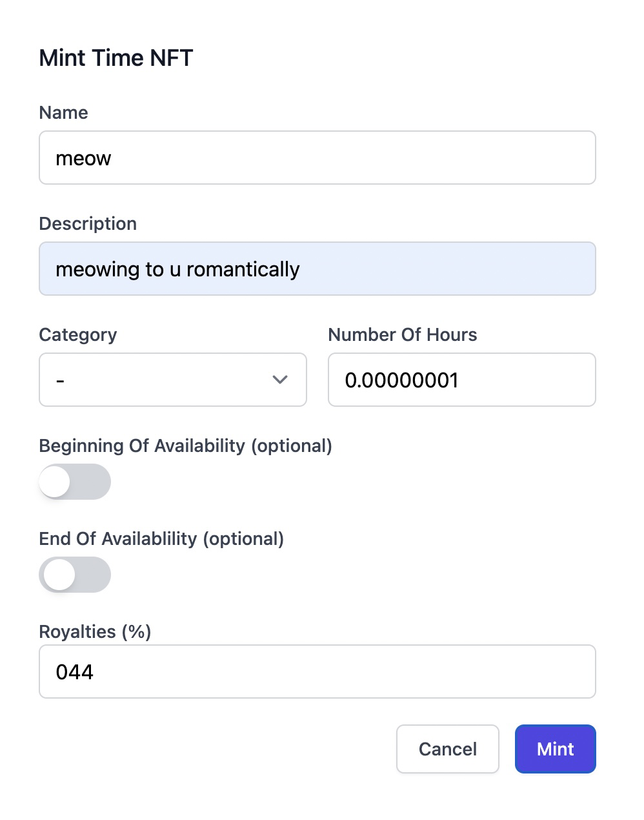
Task: Click the End Of Availability (optional) label
Action: (161, 538)
